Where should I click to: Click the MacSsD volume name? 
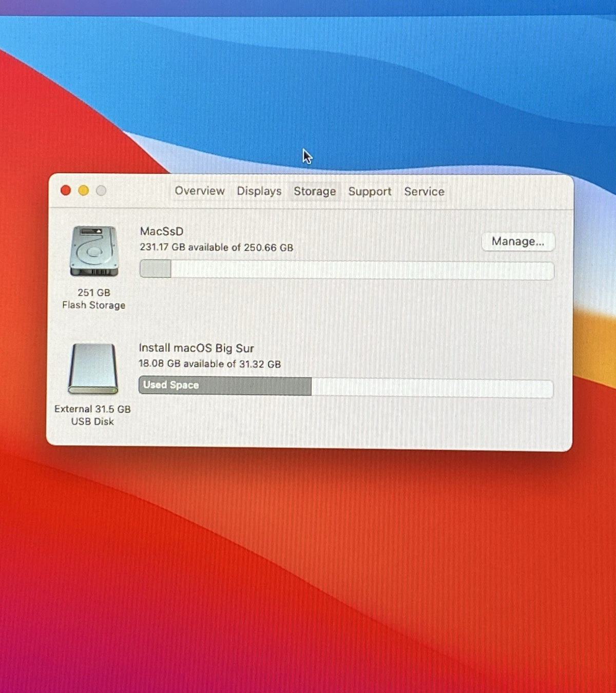[162, 232]
